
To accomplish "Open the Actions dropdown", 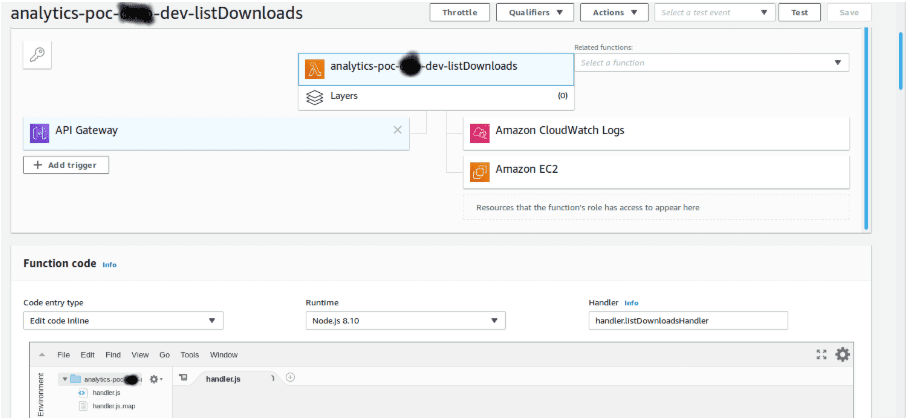I will pos(614,12).
